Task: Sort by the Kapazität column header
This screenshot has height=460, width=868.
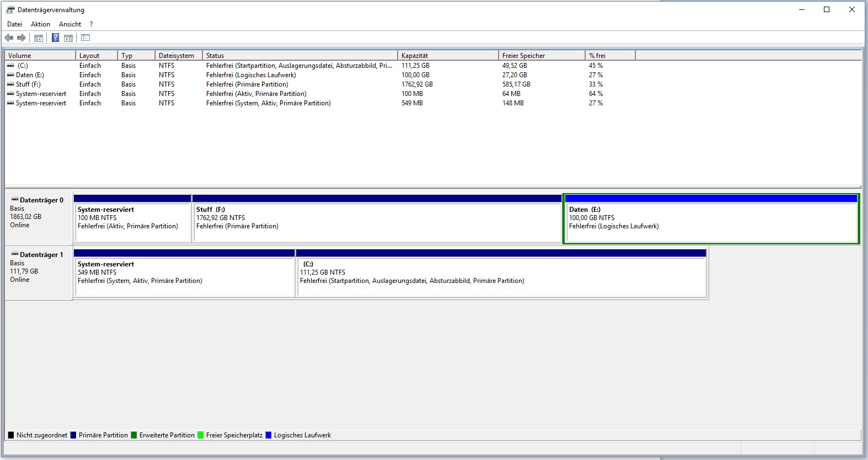Action: pyautogui.click(x=448, y=56)
